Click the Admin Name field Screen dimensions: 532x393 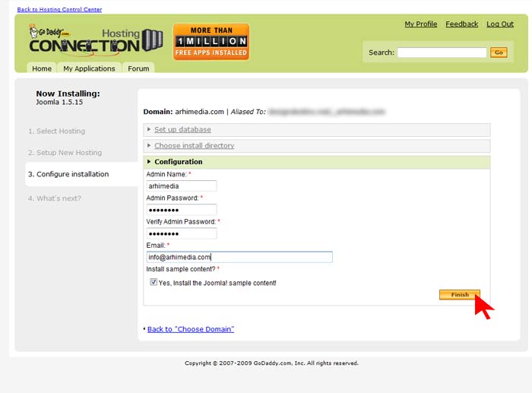pos(182,186)
